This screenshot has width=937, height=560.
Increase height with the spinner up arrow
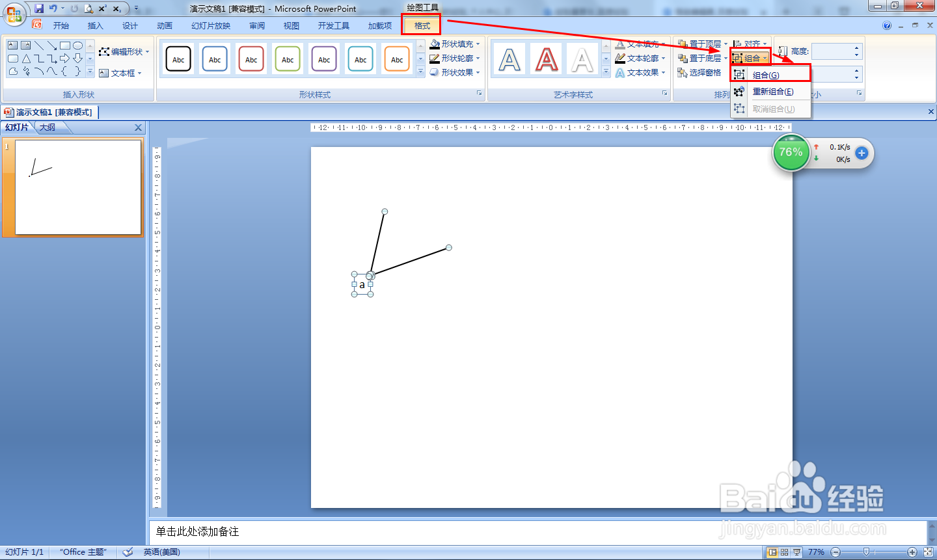(857, 47)
